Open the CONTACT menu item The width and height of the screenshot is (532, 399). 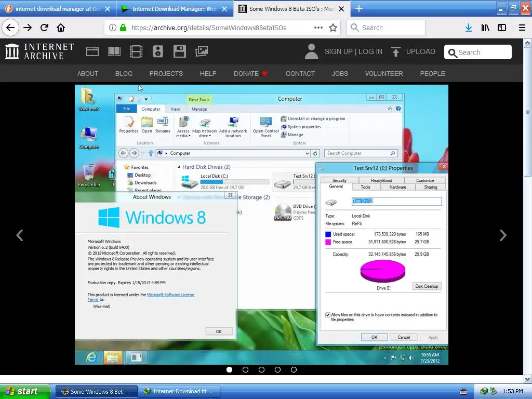(x=300, y=74)
